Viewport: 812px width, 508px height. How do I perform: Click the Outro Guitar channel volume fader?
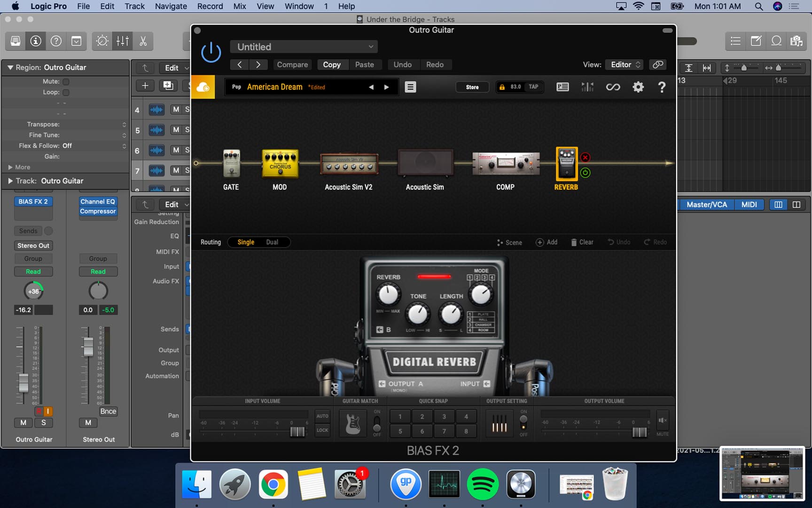click(23, 382)
